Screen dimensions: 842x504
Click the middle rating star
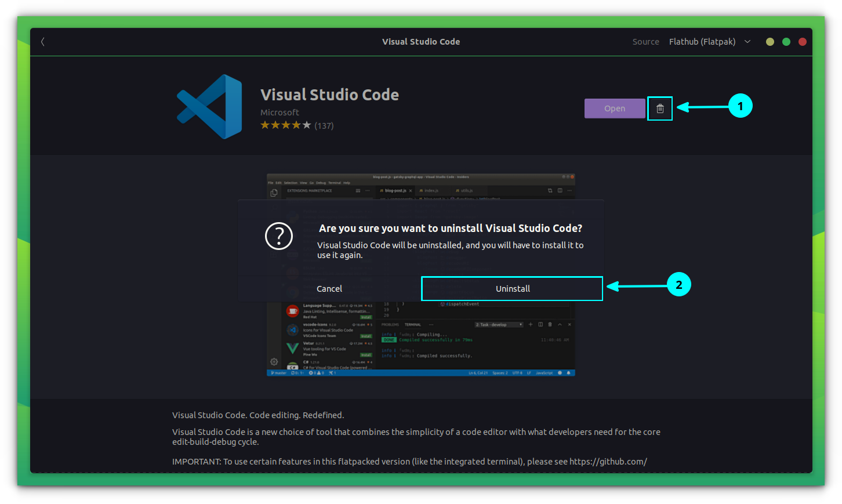point(286,125)
